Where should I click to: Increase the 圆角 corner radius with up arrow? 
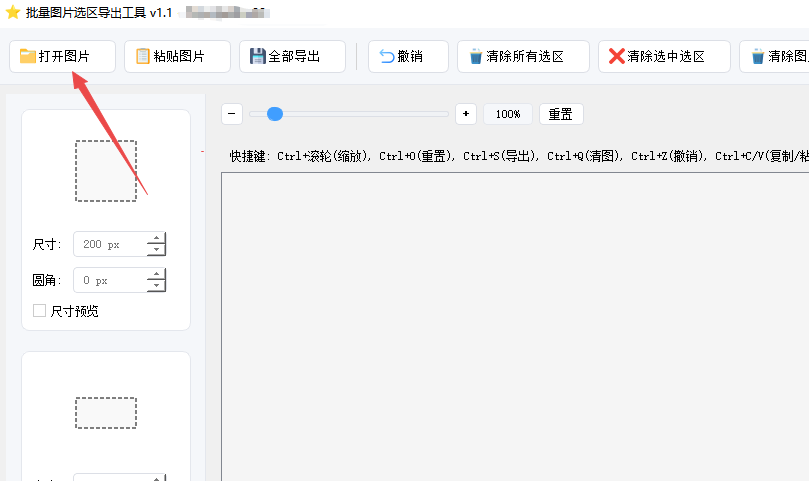(x=156, y=275)
